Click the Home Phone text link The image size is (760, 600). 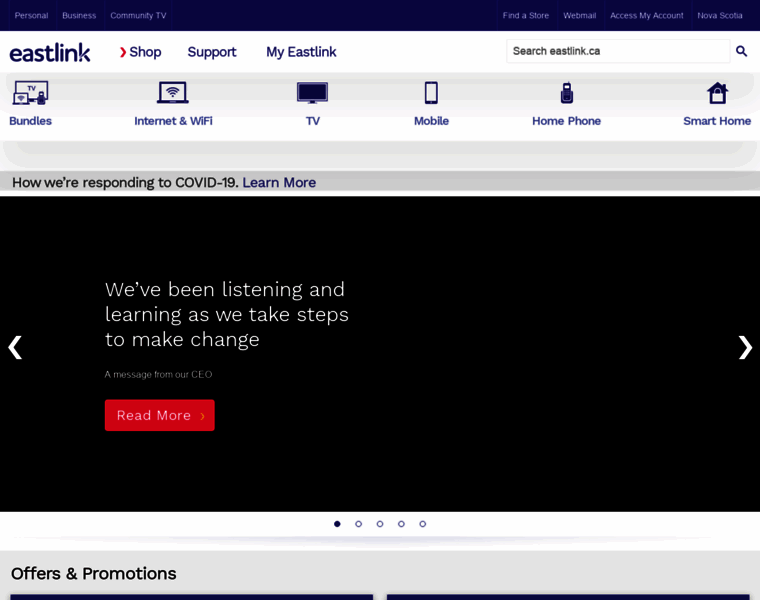point(567,121)
